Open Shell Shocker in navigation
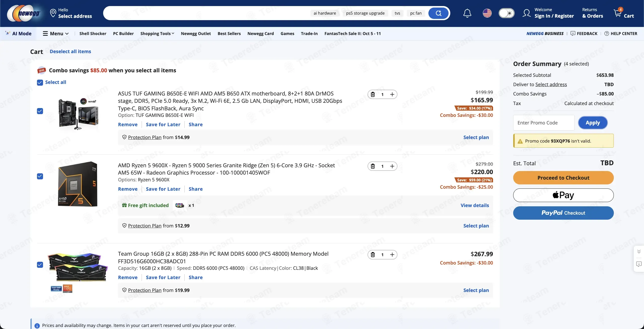 click(93, 34)
